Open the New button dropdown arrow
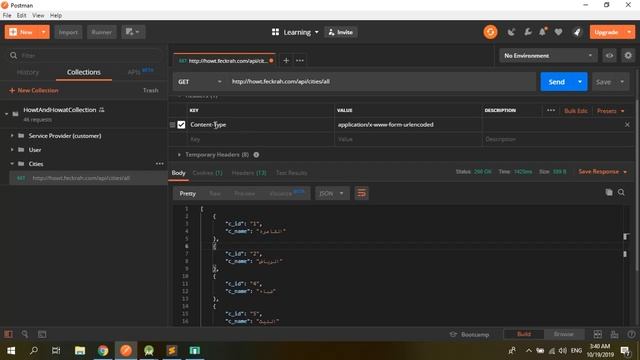 pyautogui.click(x=43, y=32)
